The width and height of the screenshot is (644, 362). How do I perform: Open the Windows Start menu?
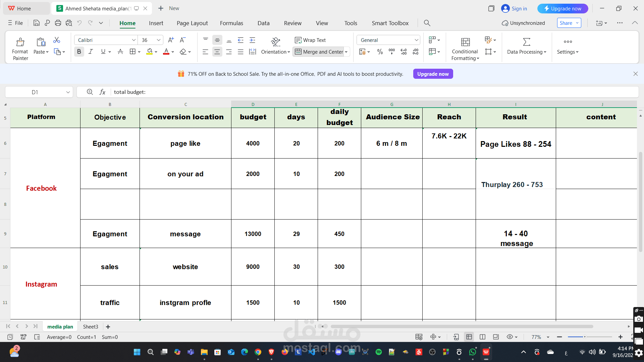[x=137, y=352]
